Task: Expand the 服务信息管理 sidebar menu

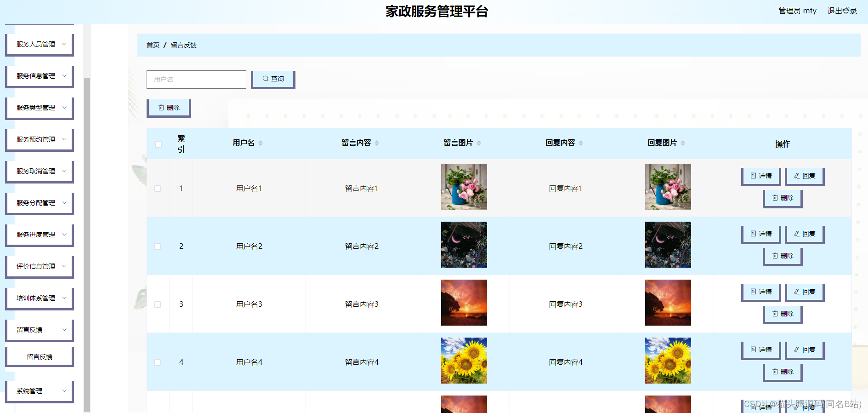Action: pos(40,76)
